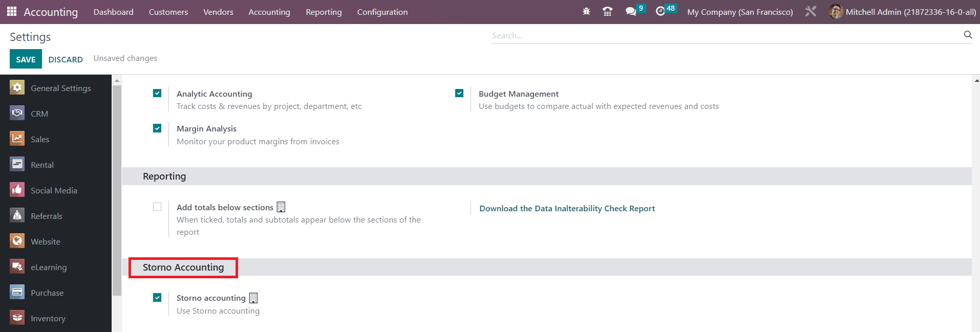This screenshot has height=332, width=980.
Task: Open the Vendors menu
Action: click(x=218, y=12)
